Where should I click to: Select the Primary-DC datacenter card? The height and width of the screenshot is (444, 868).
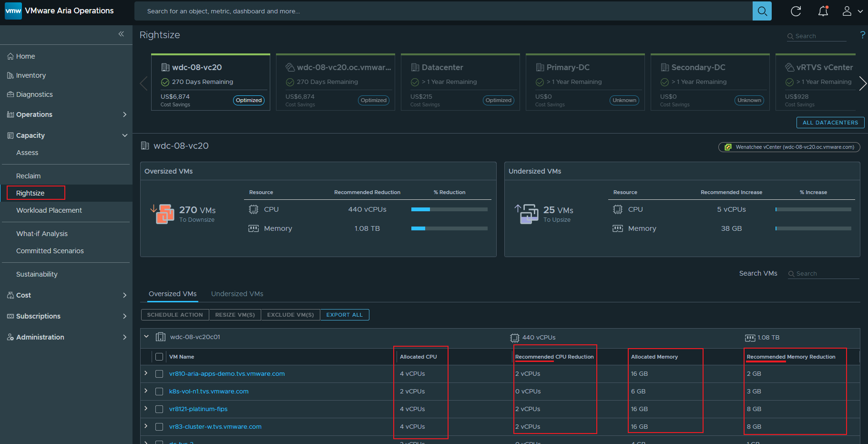[585, 82]
